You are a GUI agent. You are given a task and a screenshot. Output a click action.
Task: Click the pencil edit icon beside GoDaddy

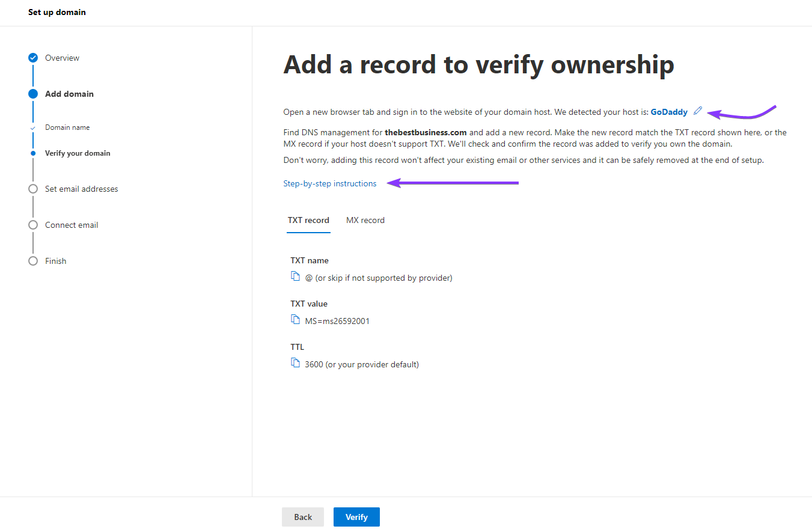(x=698, y=111)
